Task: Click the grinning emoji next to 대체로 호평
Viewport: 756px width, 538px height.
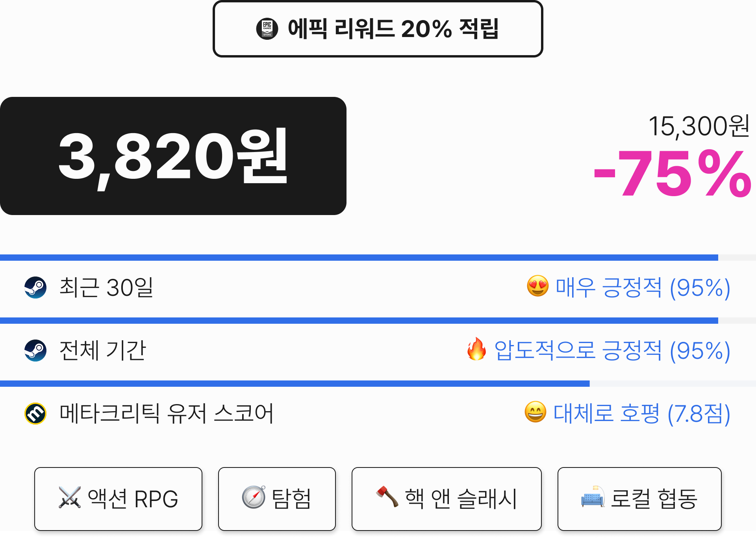Action: (x=535, y=412)
